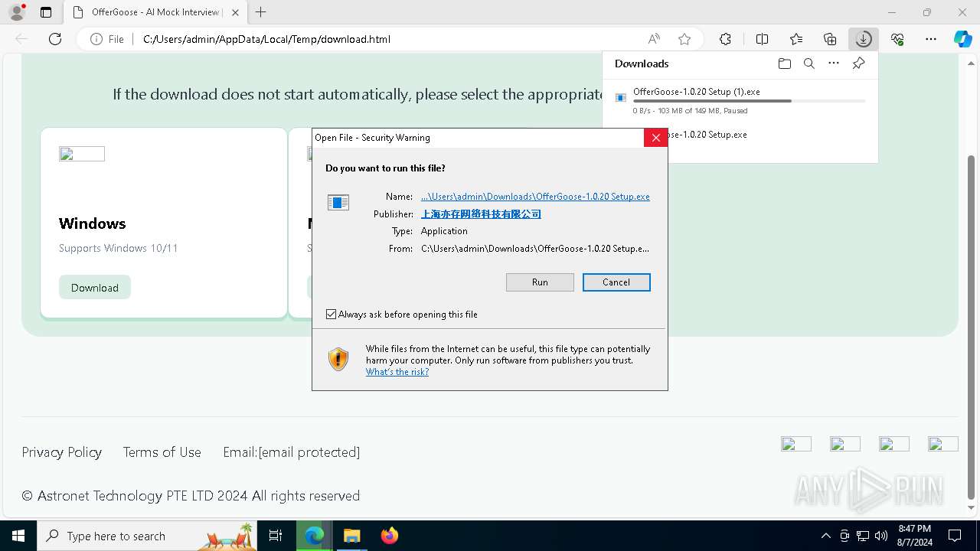Open the Windows Start menu
Image resolution: width=980 pixels, height=551 pixels.
[18, 536]
